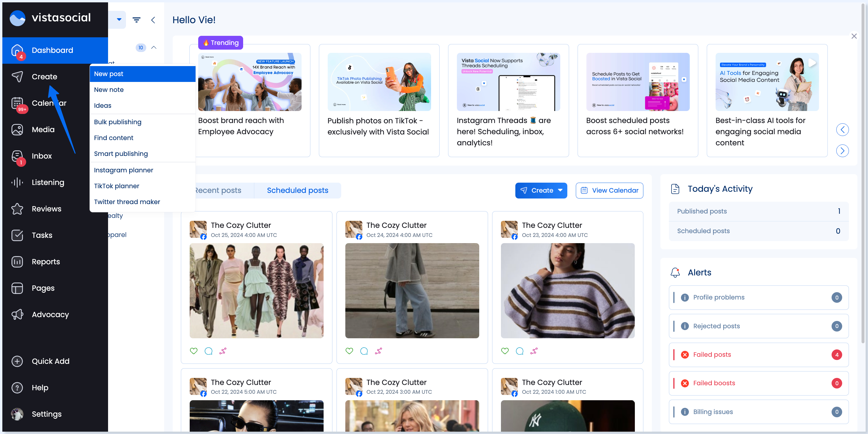This screenshot has height=434, width=868.
Task: Click the Alerts bell icon
Action: (x=675, y=272)
